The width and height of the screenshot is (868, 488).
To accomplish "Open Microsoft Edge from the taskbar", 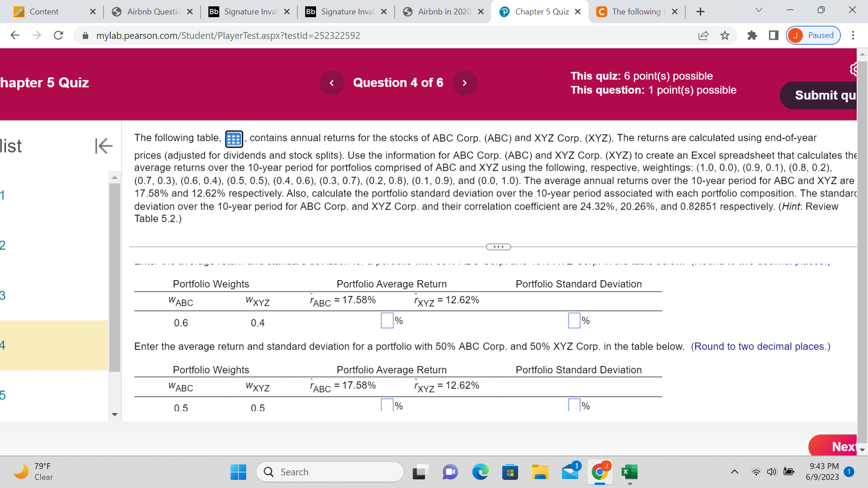I will tap(481, 472).
